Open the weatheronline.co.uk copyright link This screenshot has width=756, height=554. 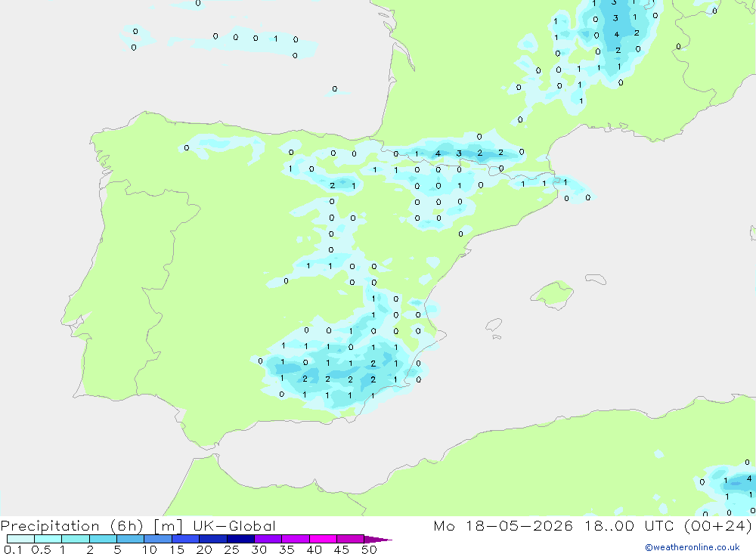[x=692, y=547]
